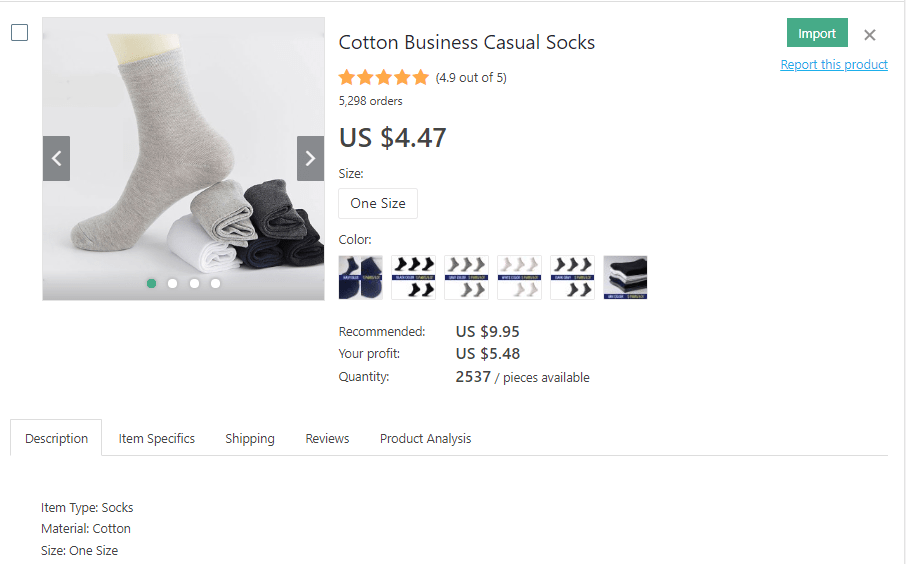Select the first image carousel dot
The width and height of the screenshot is (906, 564).
click(151, 283)
